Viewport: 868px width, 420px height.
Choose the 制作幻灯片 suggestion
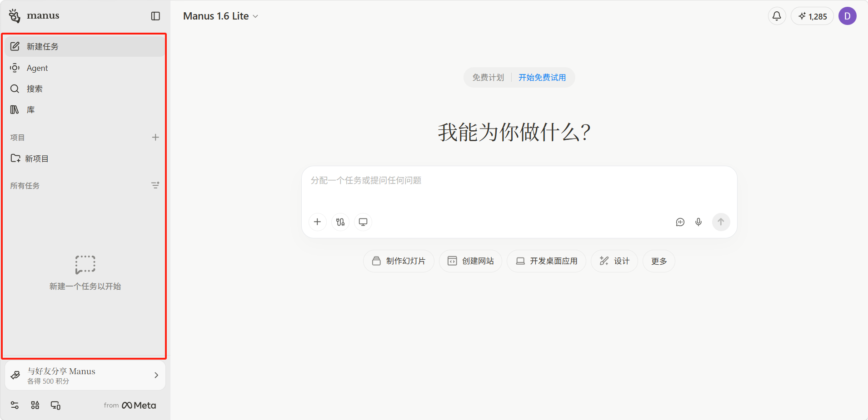click(399, 261)
